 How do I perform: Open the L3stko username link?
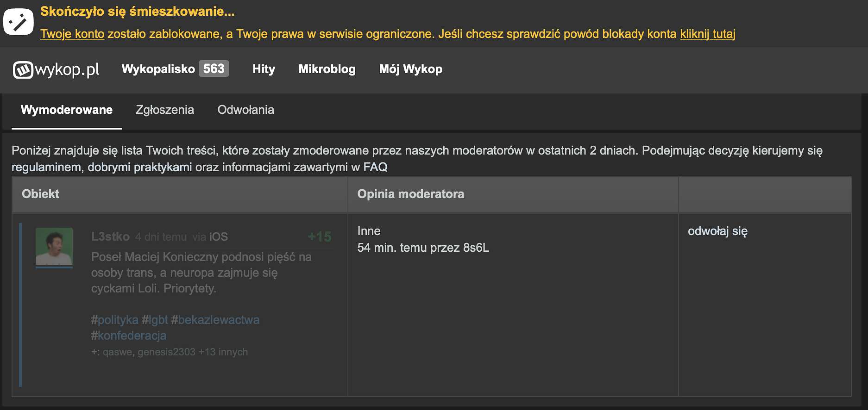point(110,236)
